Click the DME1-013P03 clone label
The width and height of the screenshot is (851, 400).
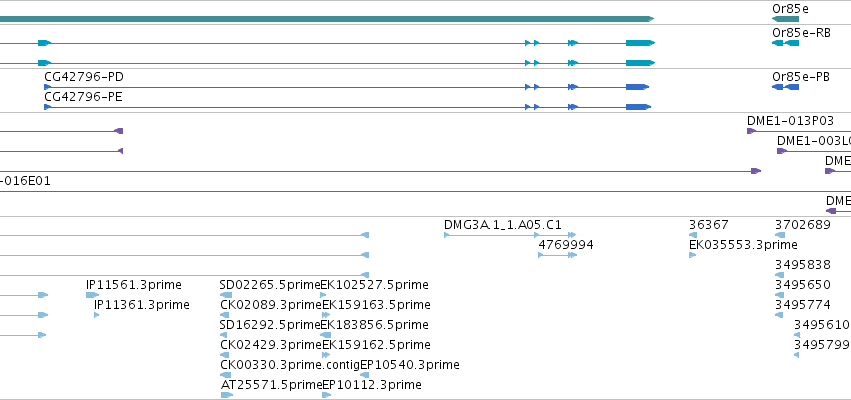tap(790, 120)
